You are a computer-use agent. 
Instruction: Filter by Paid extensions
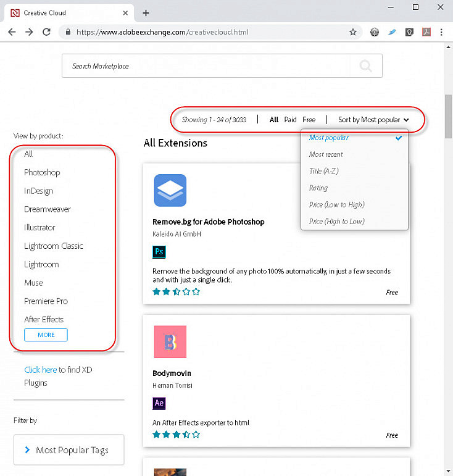coord(290,120)
